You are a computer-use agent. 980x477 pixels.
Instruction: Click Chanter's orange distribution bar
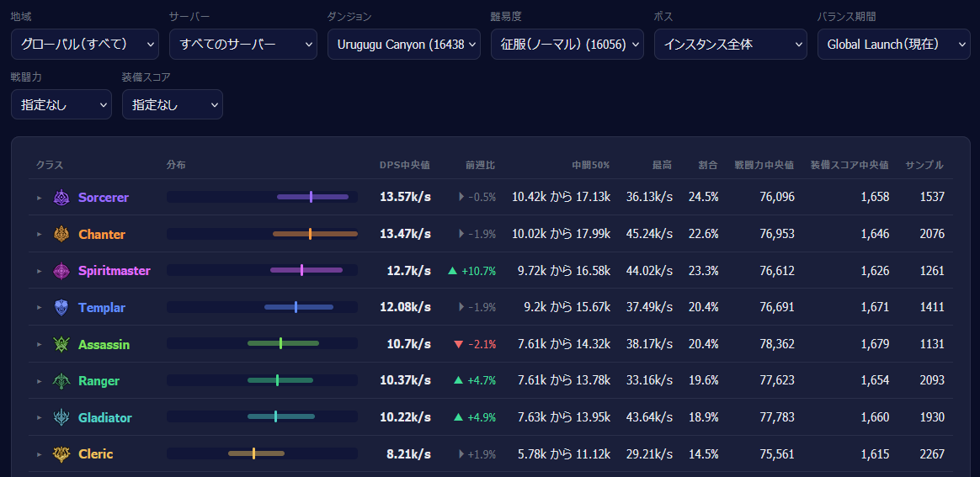point(315,234)
